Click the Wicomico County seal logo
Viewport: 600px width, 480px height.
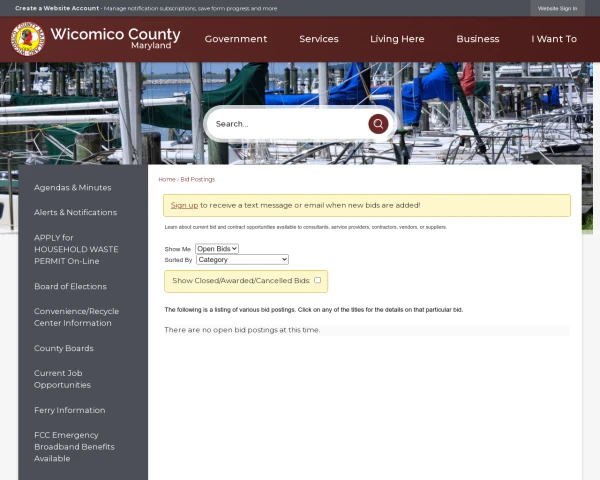pyautogui.click(x=28, y=39)
